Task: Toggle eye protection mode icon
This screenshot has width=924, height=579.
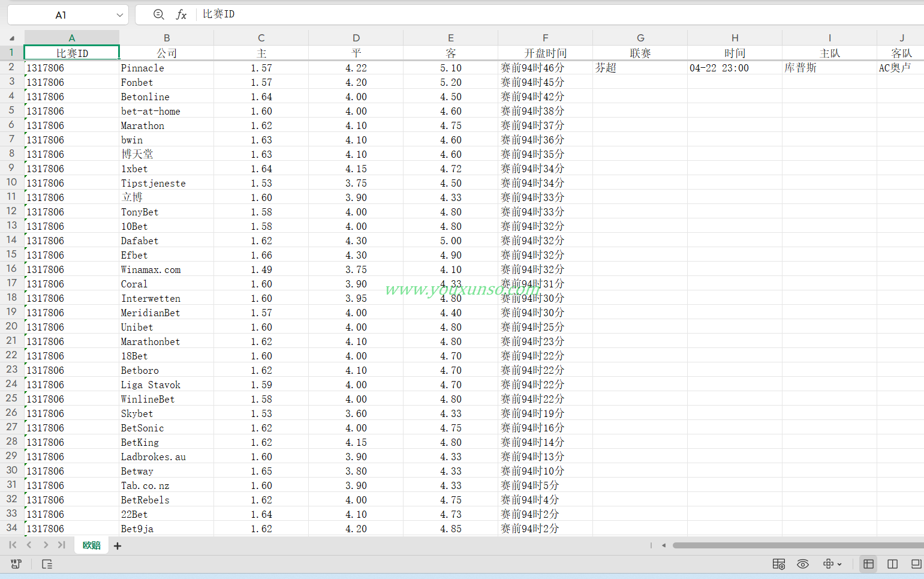Action: point(803,564)
